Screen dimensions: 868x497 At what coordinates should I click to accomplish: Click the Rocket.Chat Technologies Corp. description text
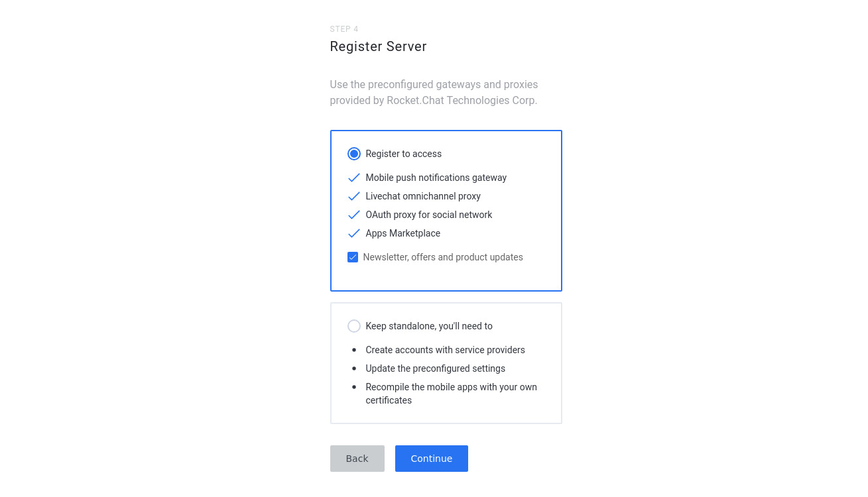pyautogui.click(x=434, y=93)
